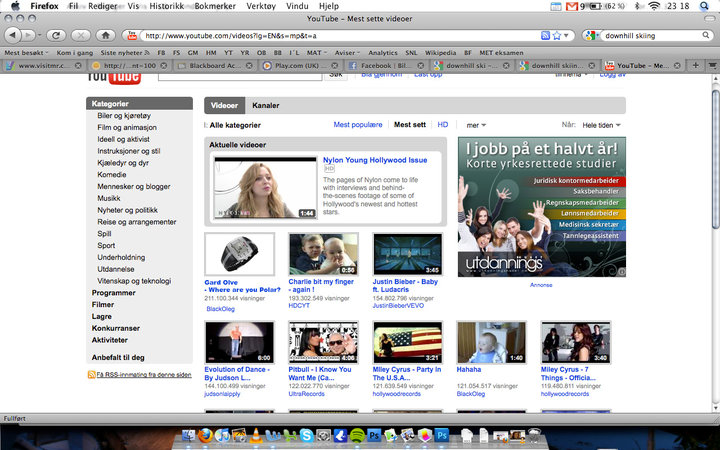Open Charlie bit my finger thumbnail

coord(323,254)
